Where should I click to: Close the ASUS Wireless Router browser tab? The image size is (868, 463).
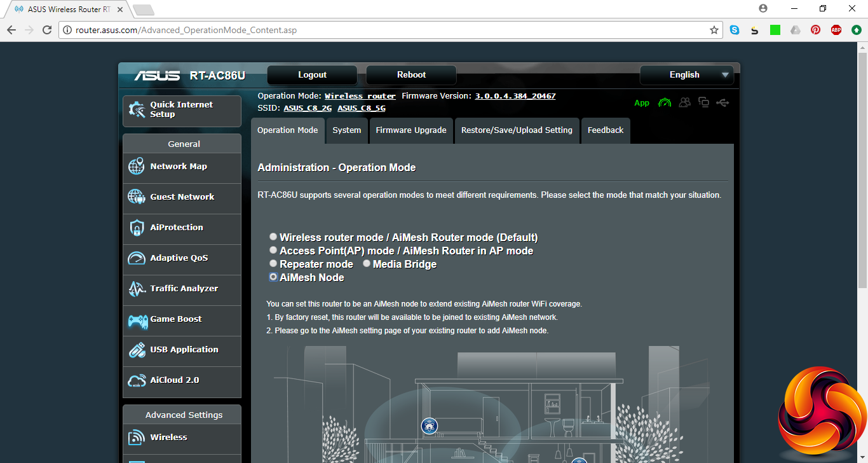[119, 9]
